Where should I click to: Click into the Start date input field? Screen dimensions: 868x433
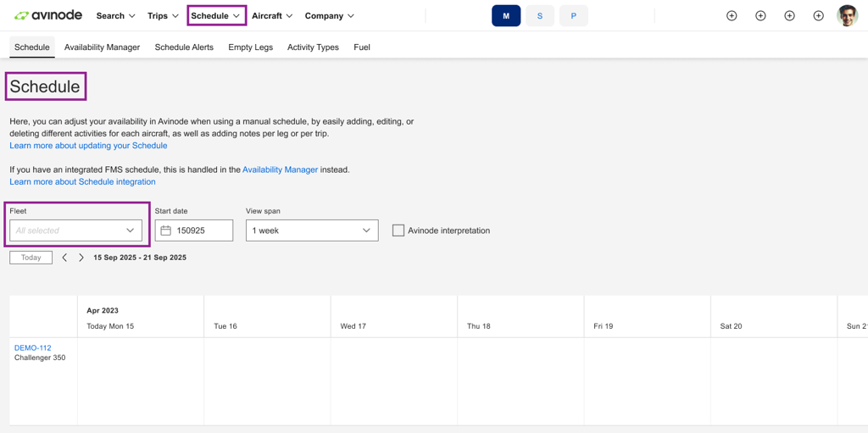[x=202, y=230]
